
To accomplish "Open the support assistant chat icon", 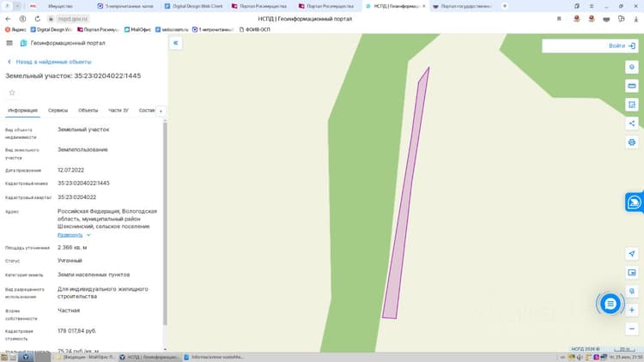I will [635, 202].
